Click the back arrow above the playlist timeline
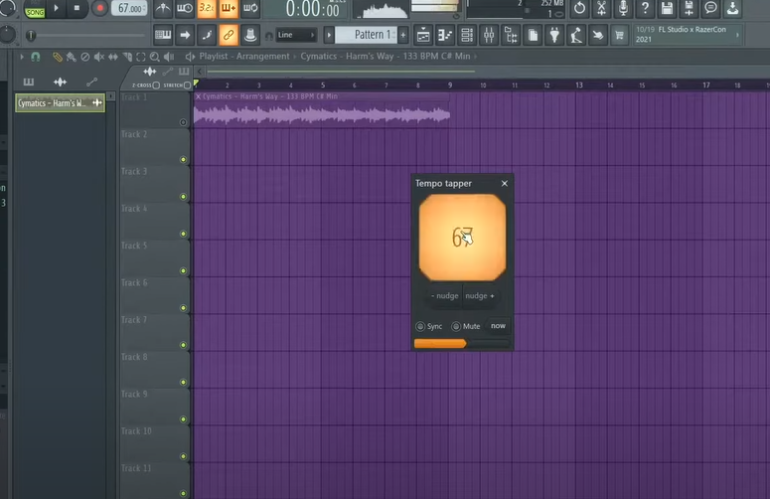Viewport: 770px width, 499px height. (200, 72)
